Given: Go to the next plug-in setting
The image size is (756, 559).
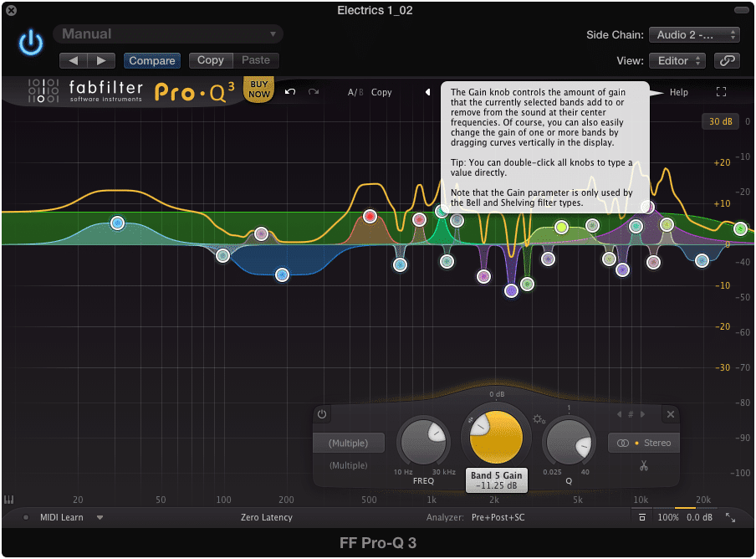Looking at the screenshot, I should point(101,60).
